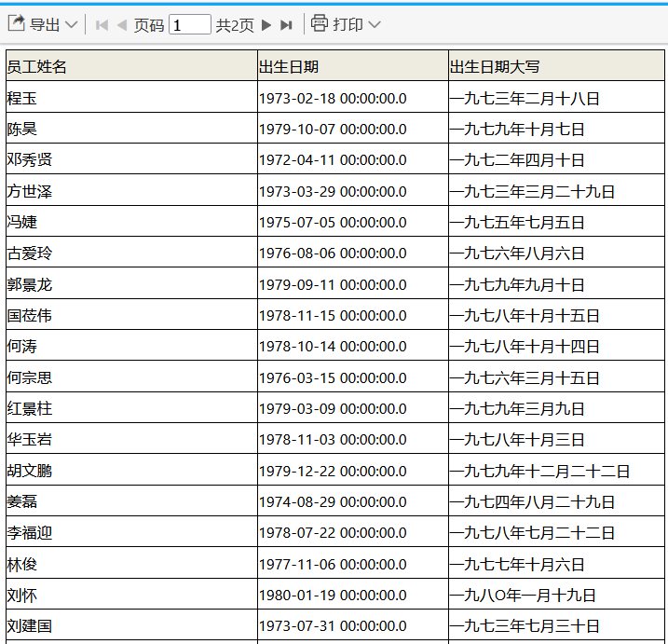Image resolution: width=668 pixels, height=644 pixels.
Task: Select the name cell 胡文鹏
Action: pyautogui.click(x=131, y=470)
